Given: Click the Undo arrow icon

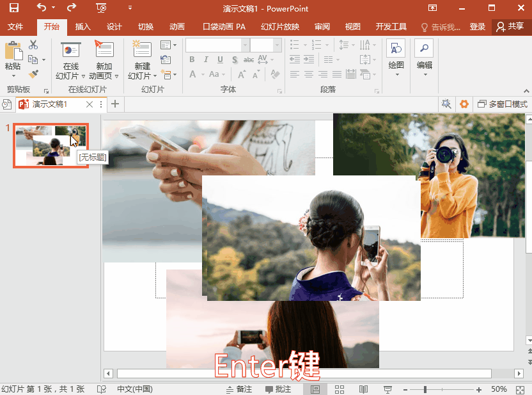Looking at the screenshot, I should coord(42,8).
